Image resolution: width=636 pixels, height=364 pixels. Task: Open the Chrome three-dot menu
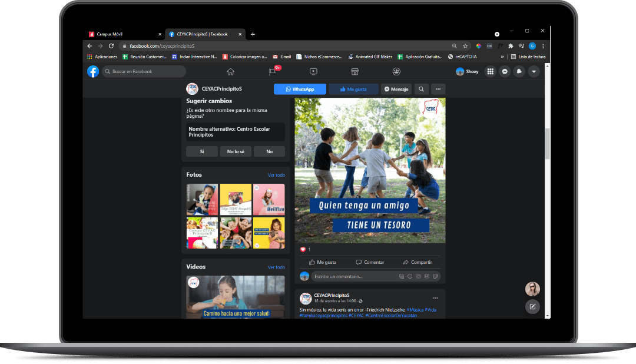point(543,47)
